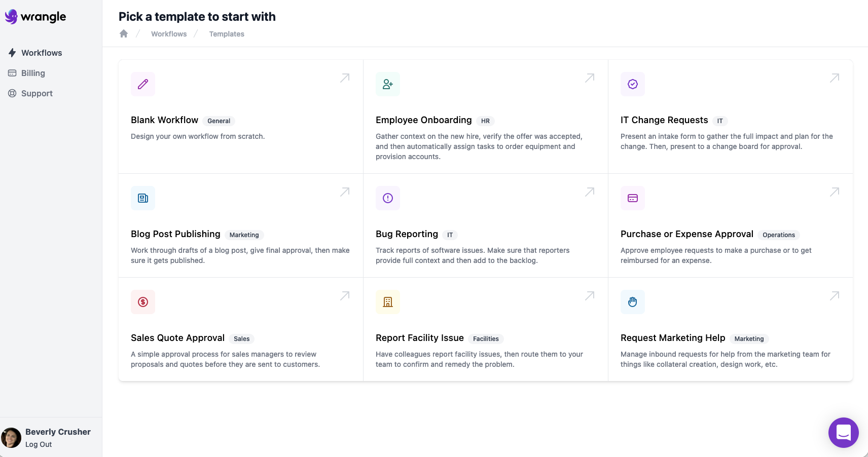
Task: Go to home via breadcrumb icon
Action: click(x=124, y=34)
